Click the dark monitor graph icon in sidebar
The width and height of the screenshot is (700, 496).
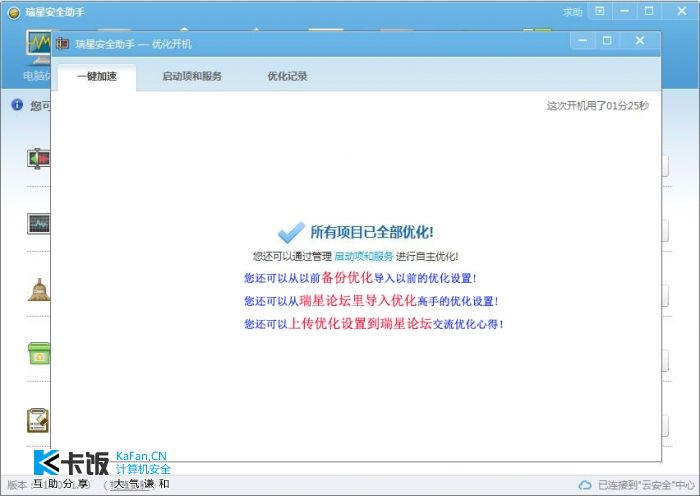point(38,224)
